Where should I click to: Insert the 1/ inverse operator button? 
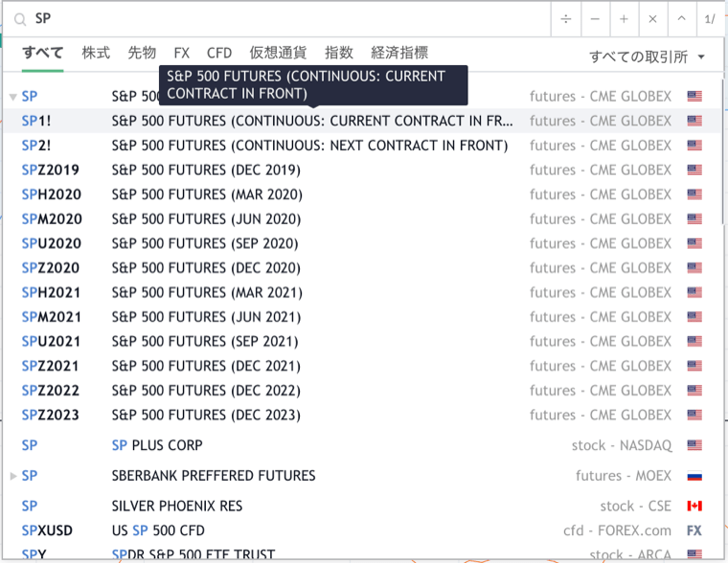[710, 19]
